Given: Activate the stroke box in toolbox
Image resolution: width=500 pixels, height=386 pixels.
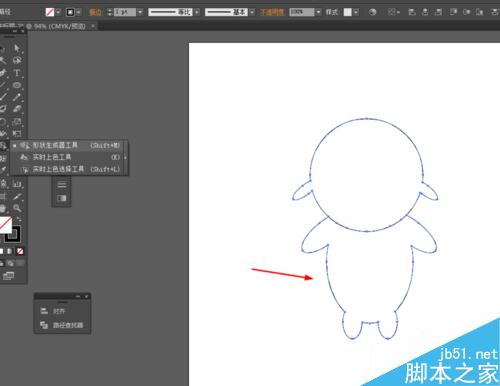Looking at the screenshot, I should (13, 235).
